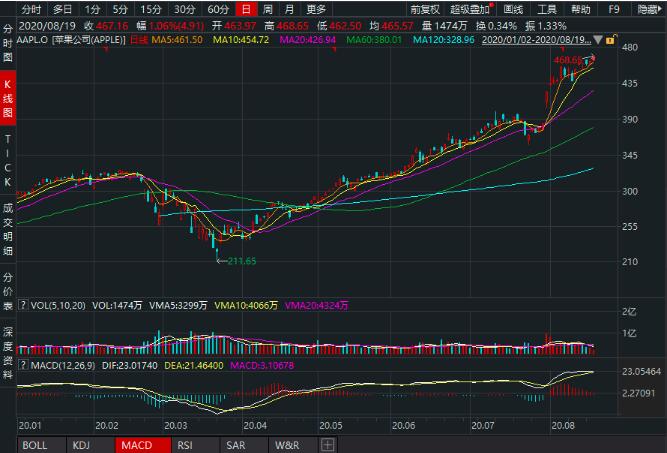The width and height of the screenshot is (667, 453).
Task: Open the 帮助 help menu
Action: pyautogui.click(x=581, y=9)
